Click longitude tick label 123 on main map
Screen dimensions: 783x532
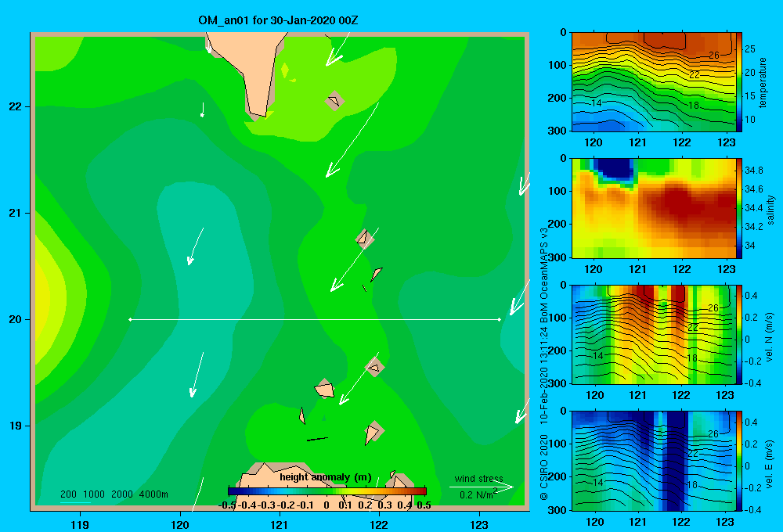pyautogui.click(x=479, y=524)
